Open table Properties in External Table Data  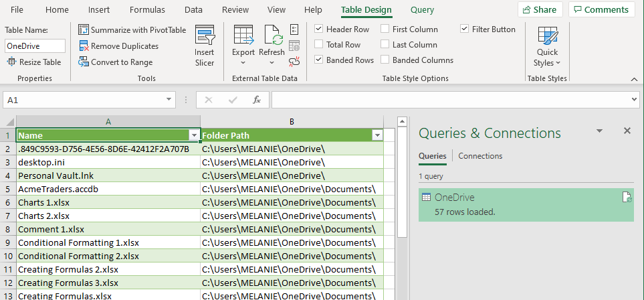(x=294, y=29)
